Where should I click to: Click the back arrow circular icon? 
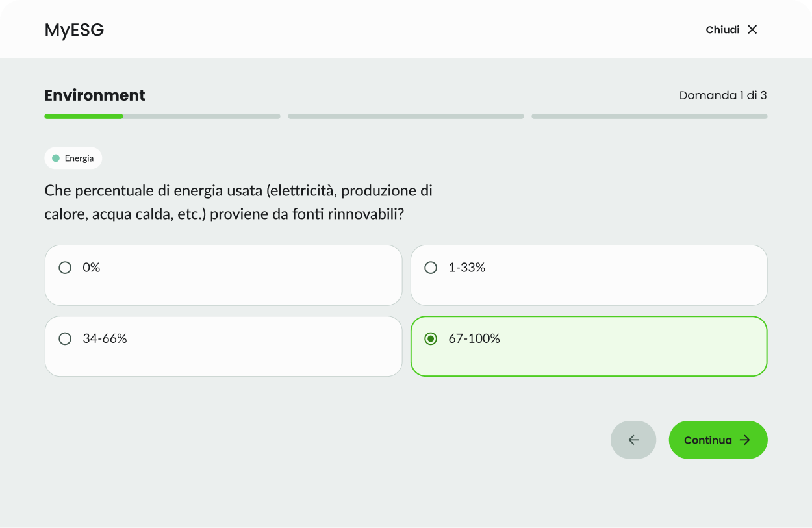click(x=633, y=440)
